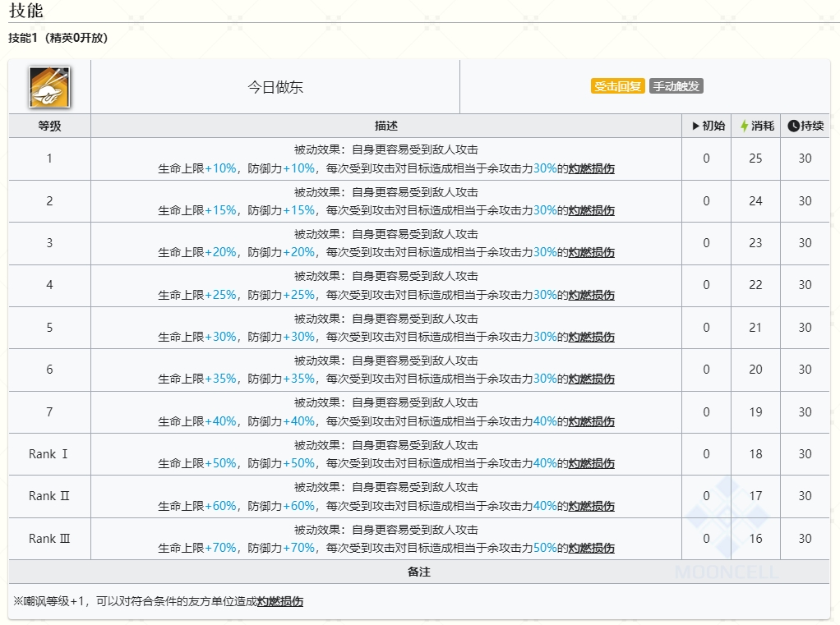Click the 等级 column header
The height and width of the screenshot is (625, 840).
[x=49, y=126]
